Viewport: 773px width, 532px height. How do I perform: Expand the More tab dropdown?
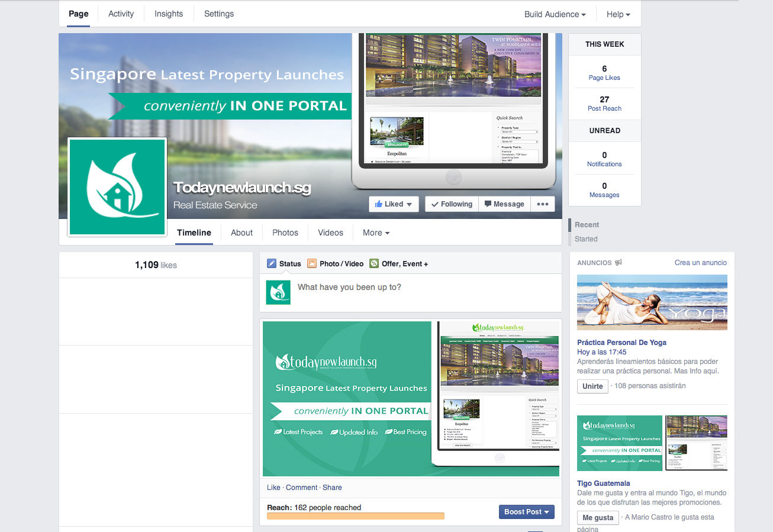coord(376,233)
